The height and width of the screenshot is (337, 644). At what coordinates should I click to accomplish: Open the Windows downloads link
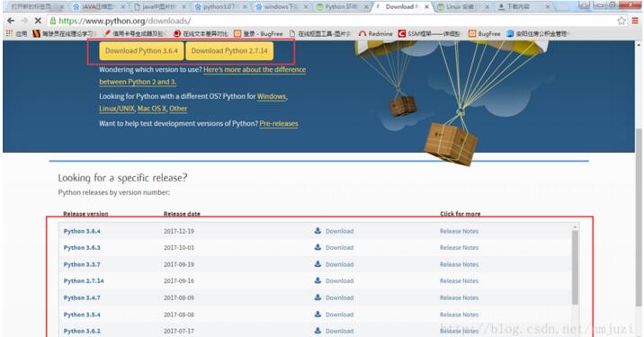(272, 96)
